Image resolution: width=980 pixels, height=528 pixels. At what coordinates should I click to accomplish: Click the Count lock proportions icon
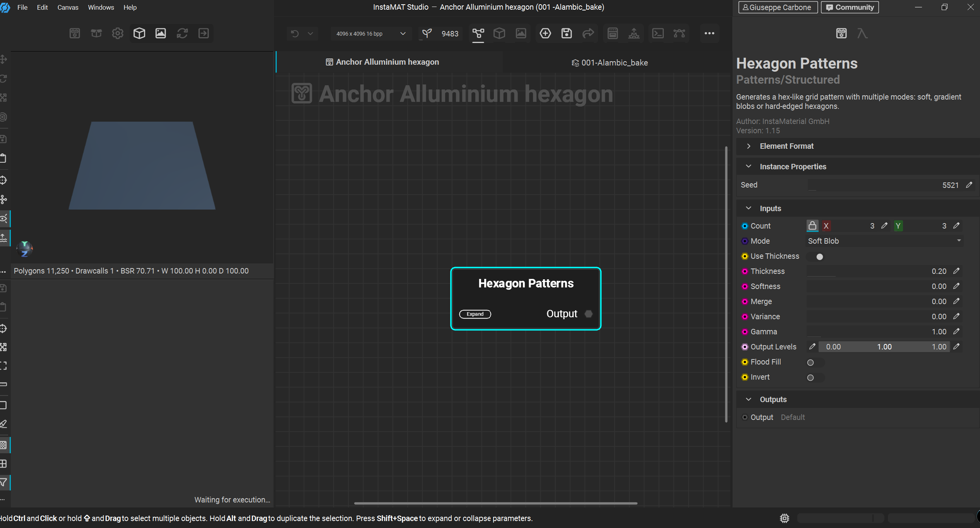click(x=812, y=225)
